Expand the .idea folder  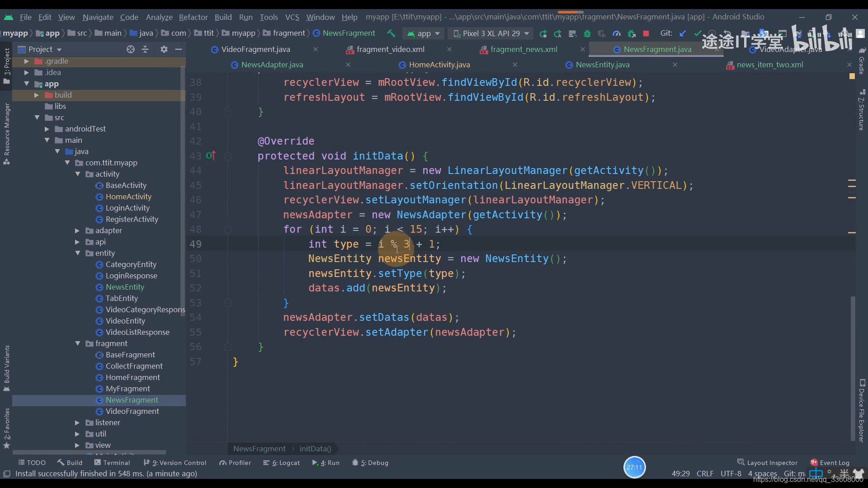tap(26, 72)
